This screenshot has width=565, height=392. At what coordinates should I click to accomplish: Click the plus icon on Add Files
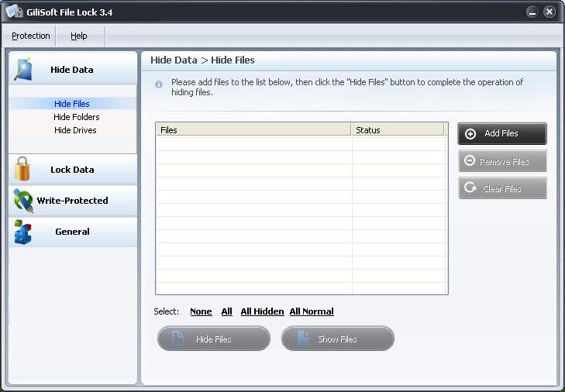(x=470, y=134)
